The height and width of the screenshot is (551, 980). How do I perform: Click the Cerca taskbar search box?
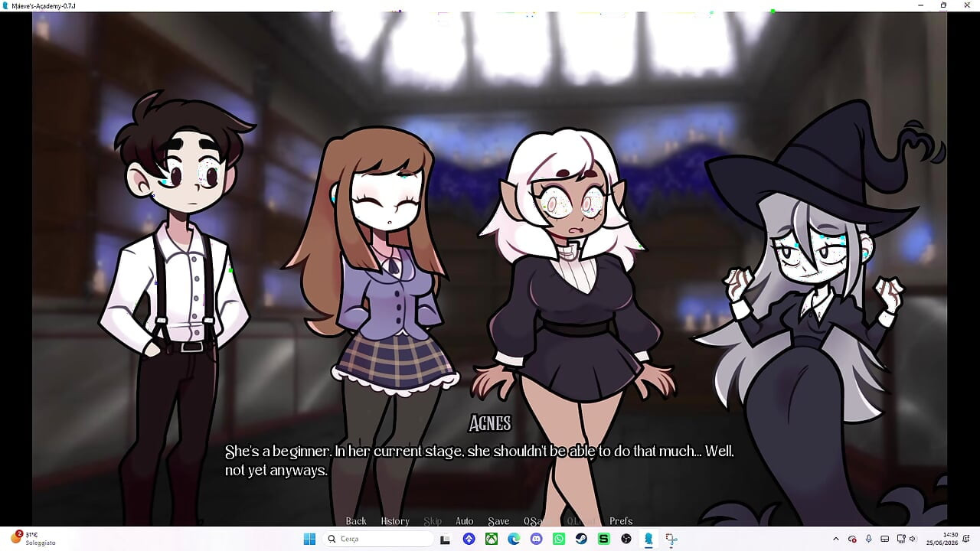pos(379,539)
